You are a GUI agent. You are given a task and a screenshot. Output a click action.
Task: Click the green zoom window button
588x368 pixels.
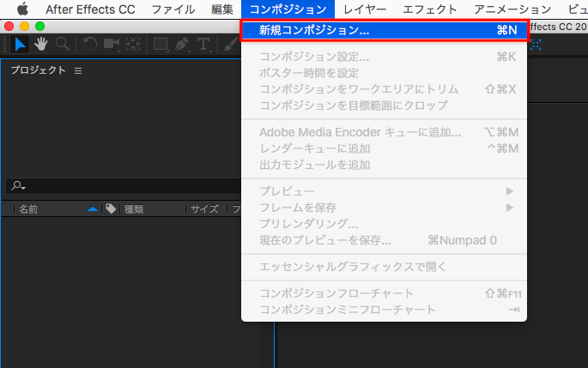[39, 27]
